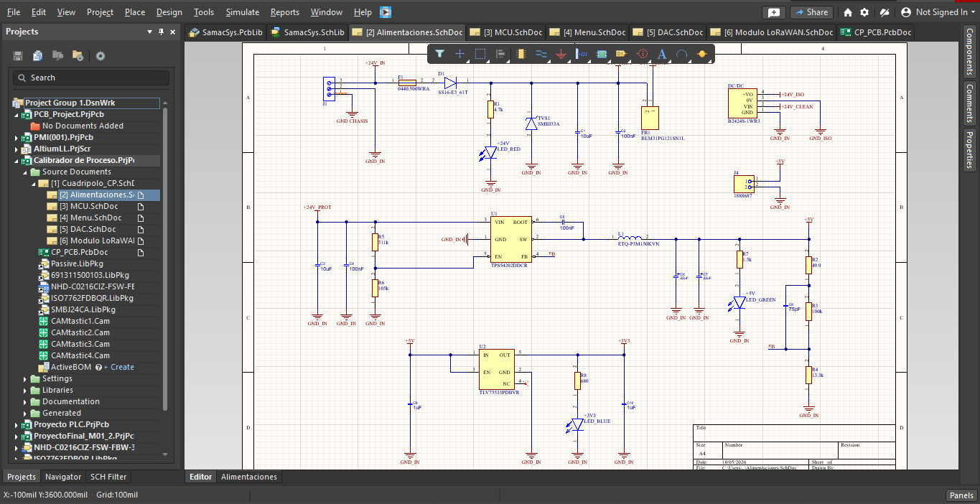The width and height of the screenshot is (980, 504).
Task: Collapse the Calibrador de Proceso project
Action: point(17,160)
